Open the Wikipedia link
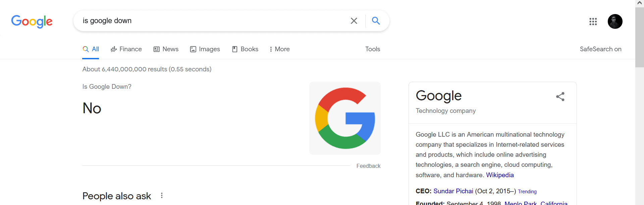The image size is (644, 205). (500, 175)
